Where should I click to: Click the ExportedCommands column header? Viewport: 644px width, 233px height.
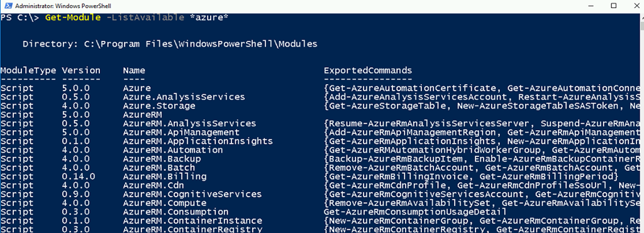point(367,70)
